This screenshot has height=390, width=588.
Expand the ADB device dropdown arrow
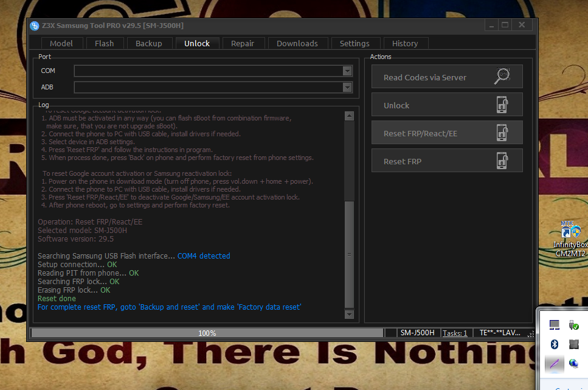[347, 88]
